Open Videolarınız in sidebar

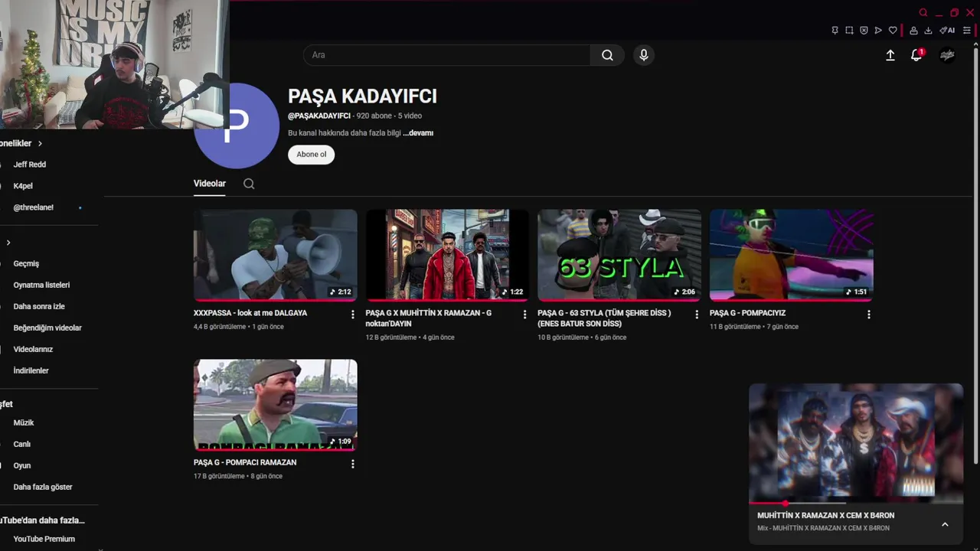click(33, 349)
